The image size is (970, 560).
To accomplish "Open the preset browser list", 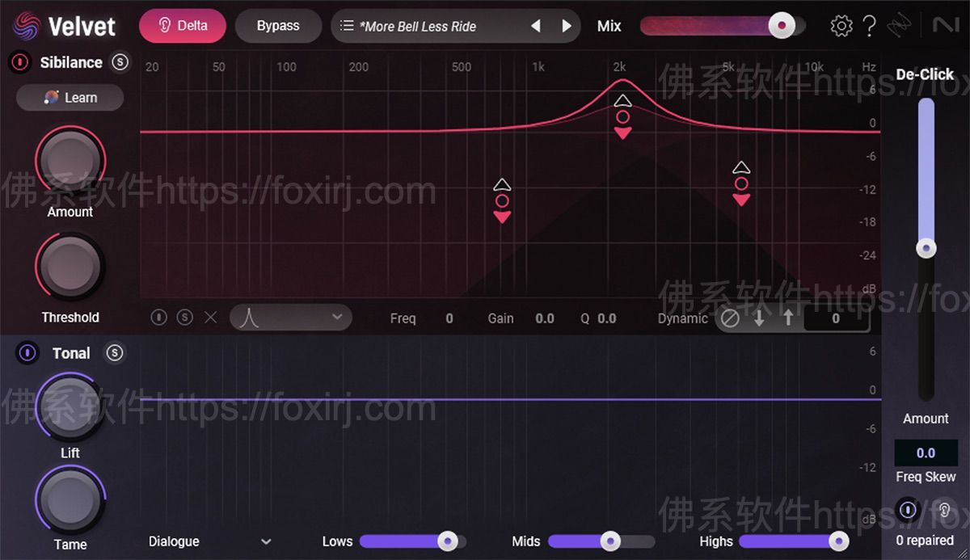I will pos(348,25).
